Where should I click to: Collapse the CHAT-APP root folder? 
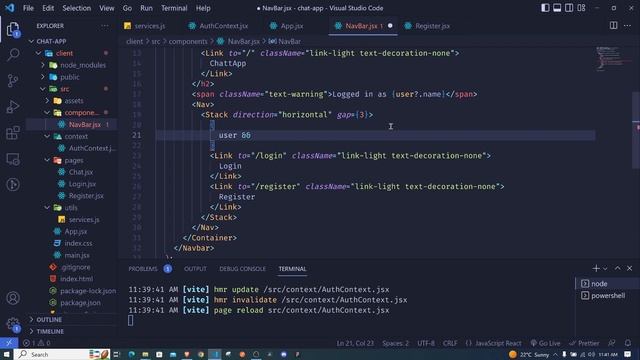[51, 41]
